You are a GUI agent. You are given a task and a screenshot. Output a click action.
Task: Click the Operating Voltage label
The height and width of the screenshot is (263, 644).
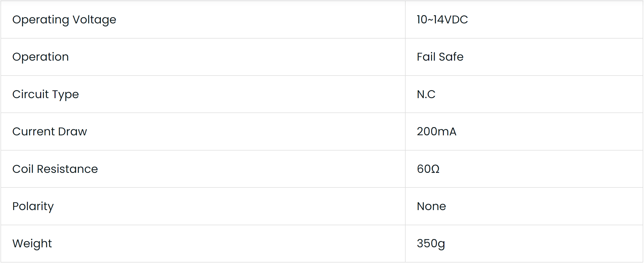pyautogui.click(x=64, y=20)
